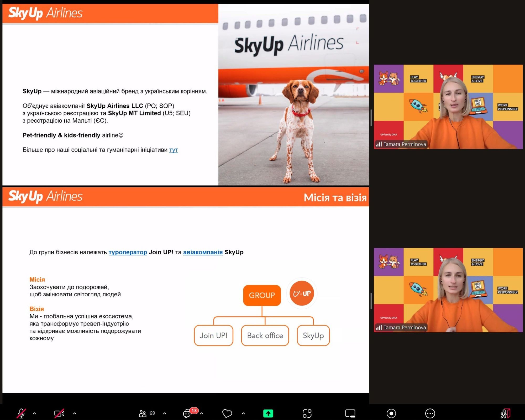525x420 pixels.
Task: Leave the meeting via exit icon
Action: 505,413
